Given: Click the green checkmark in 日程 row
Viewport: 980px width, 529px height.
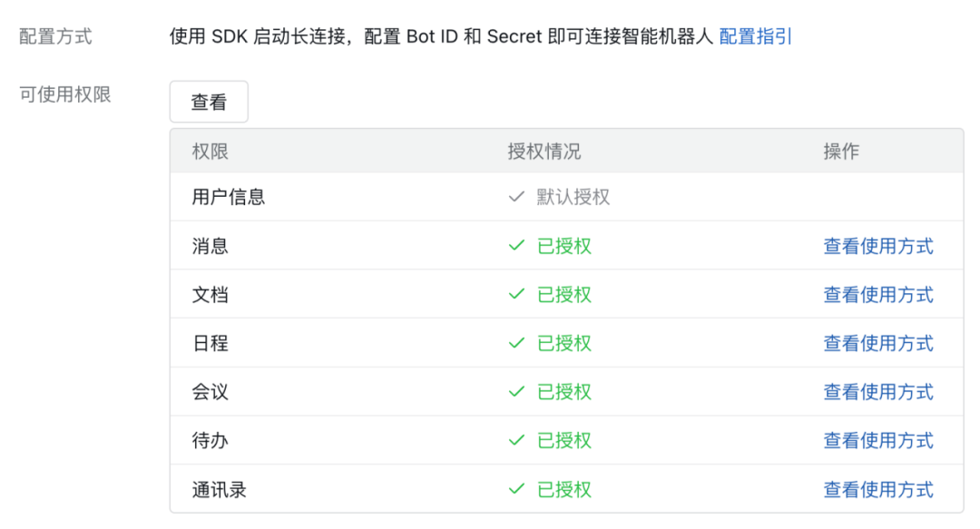Looking at the screenshot, I should coord(517,343).
